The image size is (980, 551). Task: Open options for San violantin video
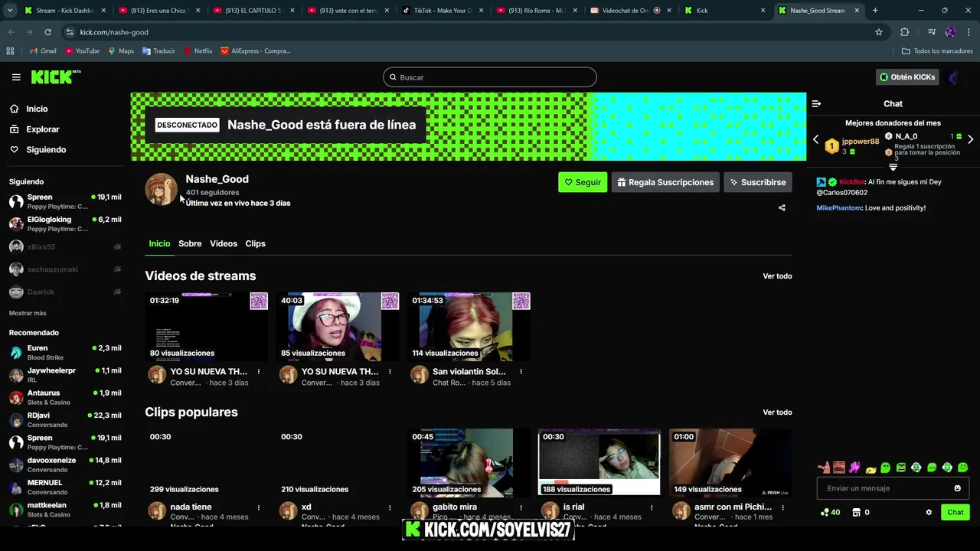[521, 372]
